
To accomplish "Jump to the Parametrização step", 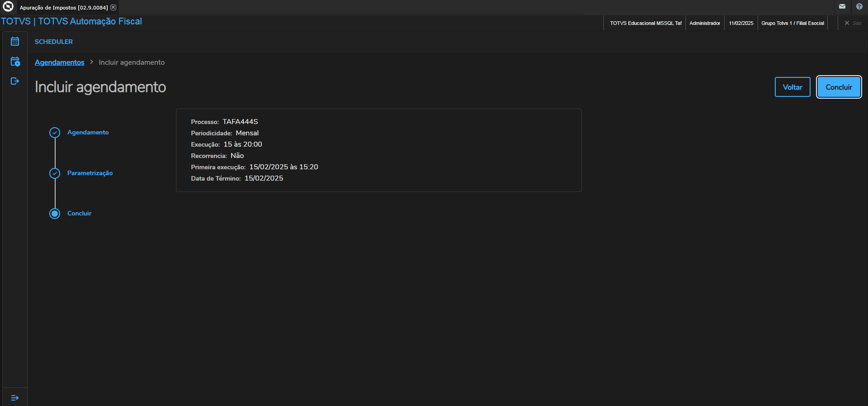I will [x=90, y=173].
